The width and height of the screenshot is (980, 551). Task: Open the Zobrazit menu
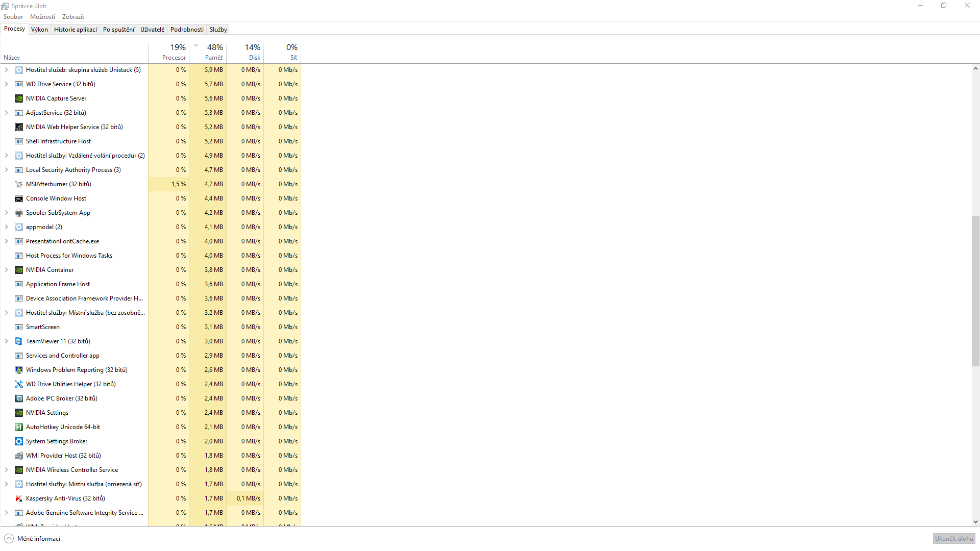click(73, 17)
